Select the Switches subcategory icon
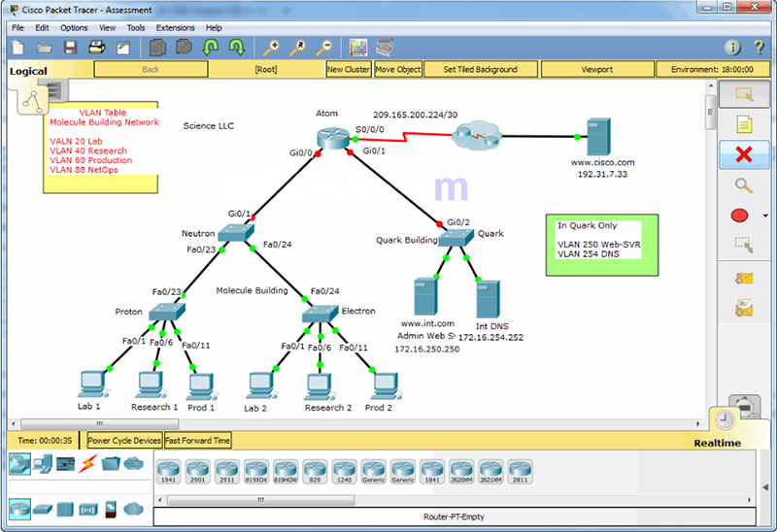The width and height of the screenshot is (777, 532). point(43,510)
